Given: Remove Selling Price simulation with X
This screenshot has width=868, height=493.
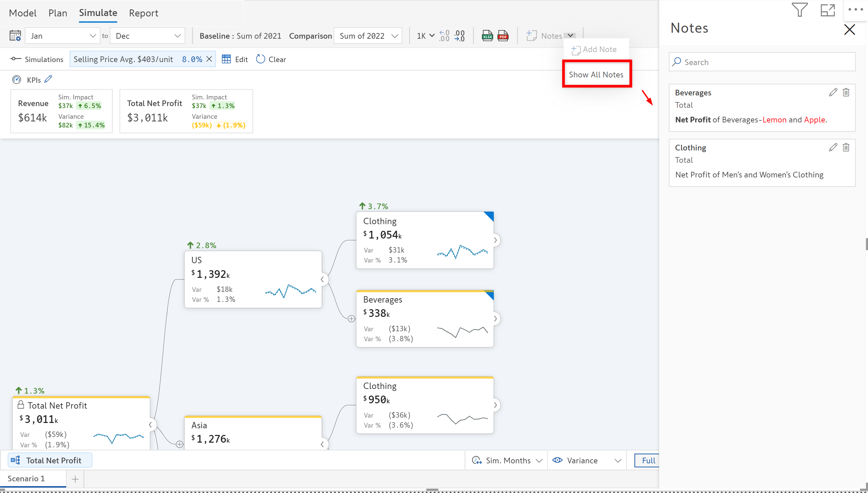Looking at the screenshot, I should pyautogui.click(x=209, y=59).
